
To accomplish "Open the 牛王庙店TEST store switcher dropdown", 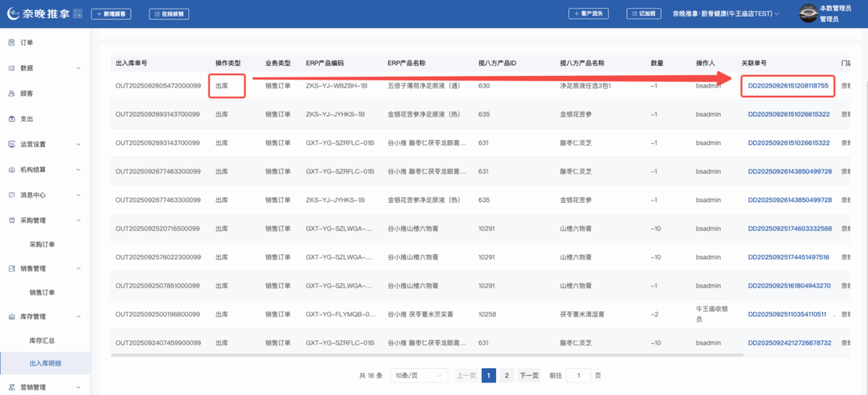I will tap(725, 14).
